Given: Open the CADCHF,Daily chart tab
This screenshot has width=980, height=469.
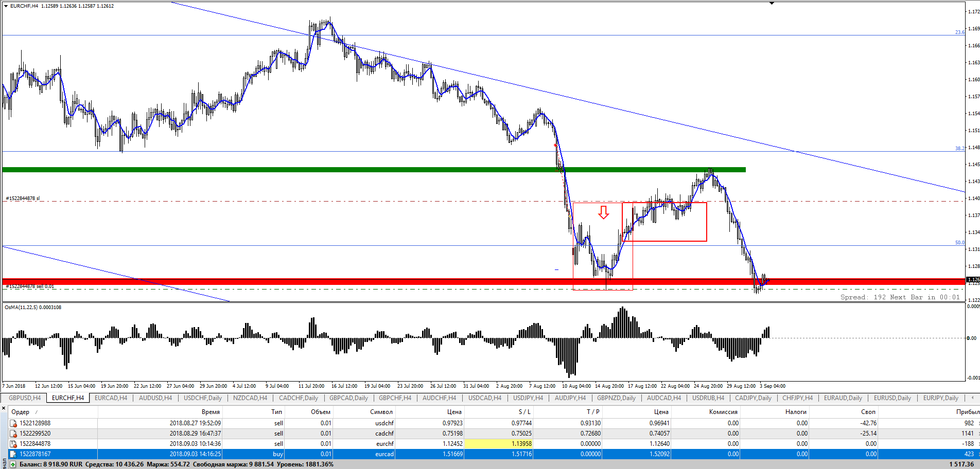Looking at the screenshot, I should (299, 398).
